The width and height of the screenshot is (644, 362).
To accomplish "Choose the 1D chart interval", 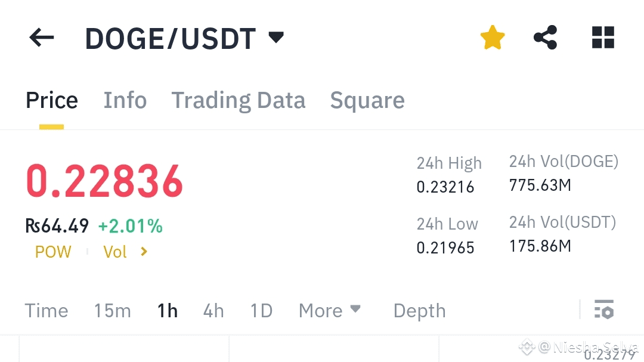I will click(x=261, y=311).
